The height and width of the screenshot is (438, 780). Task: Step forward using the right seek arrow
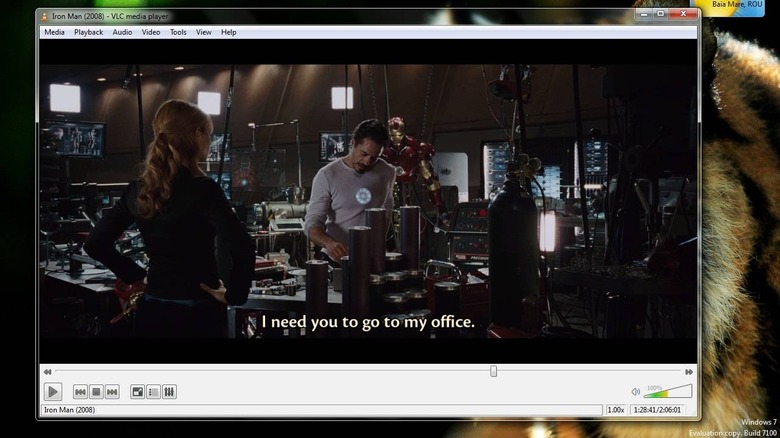pos(689,372)
